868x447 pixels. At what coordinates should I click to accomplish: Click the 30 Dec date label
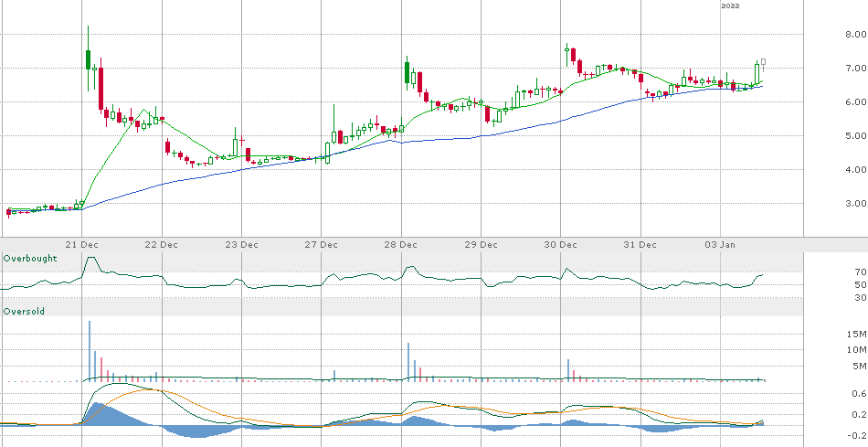click(x=561, y=244)
